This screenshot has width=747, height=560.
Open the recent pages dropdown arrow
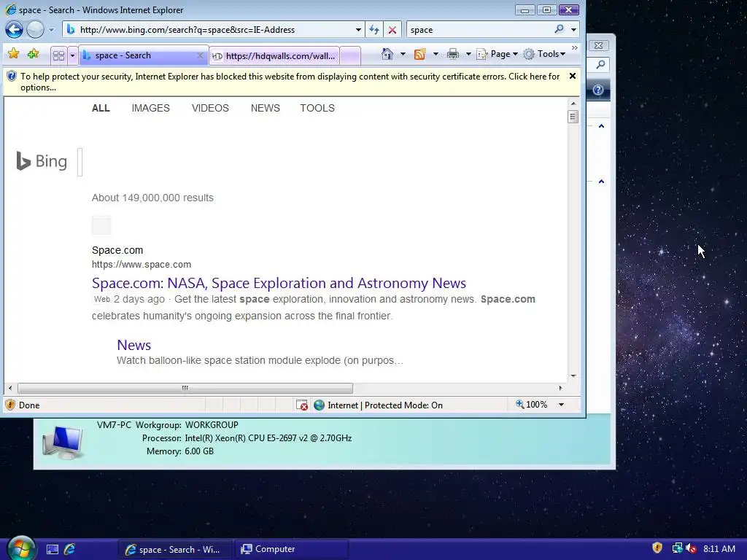(x=52, y=30)
